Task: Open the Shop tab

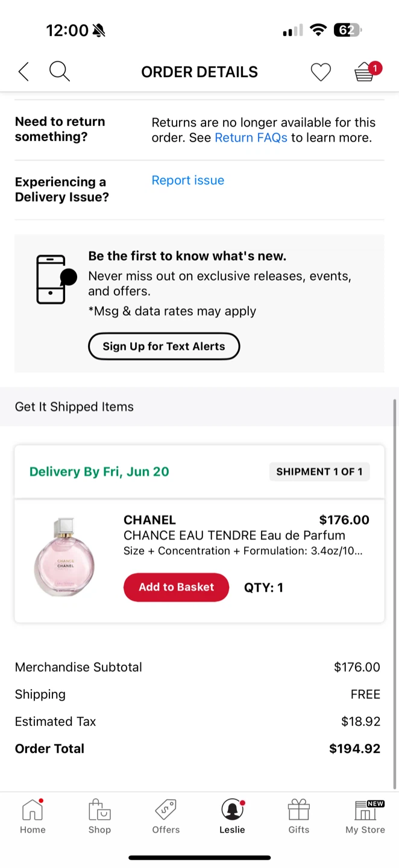Action: (99, 816)
